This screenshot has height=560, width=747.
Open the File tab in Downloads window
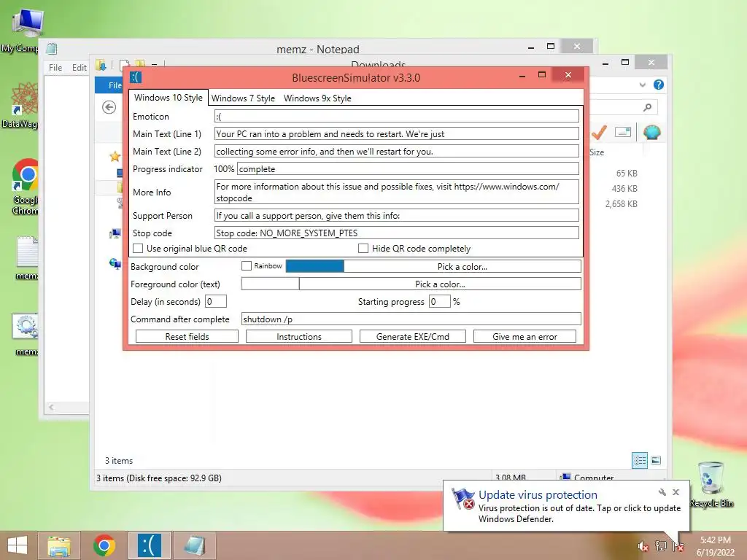coord(109,85)
